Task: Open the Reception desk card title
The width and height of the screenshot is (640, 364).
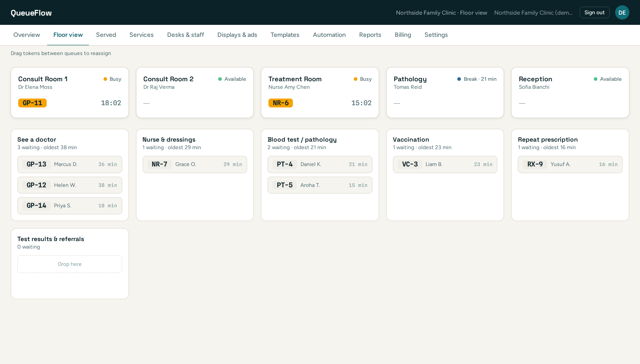Action: tap(535, 79)
